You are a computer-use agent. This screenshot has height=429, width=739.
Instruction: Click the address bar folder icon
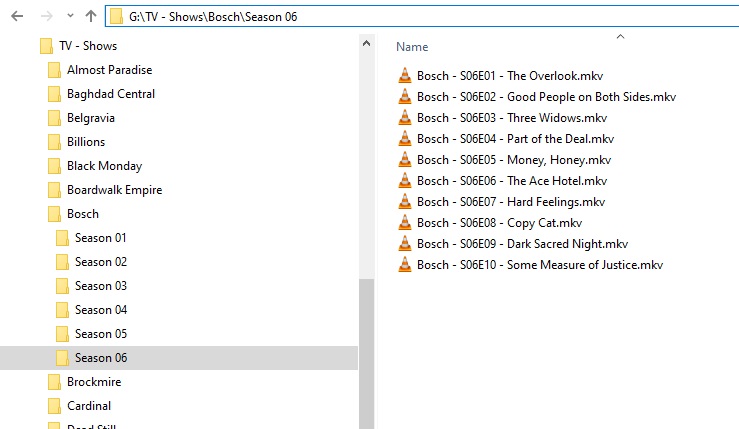(x=115, y=16)
